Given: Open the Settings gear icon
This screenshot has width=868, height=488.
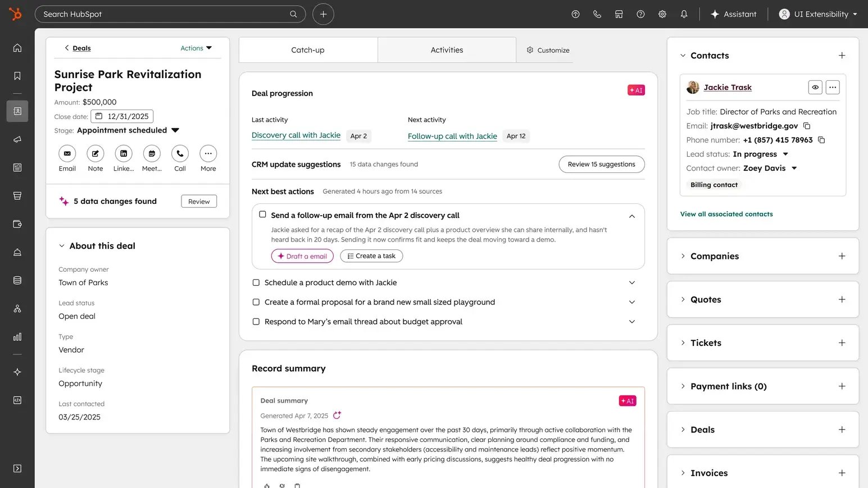Looking at the screenshot, I should click(662, 14).
